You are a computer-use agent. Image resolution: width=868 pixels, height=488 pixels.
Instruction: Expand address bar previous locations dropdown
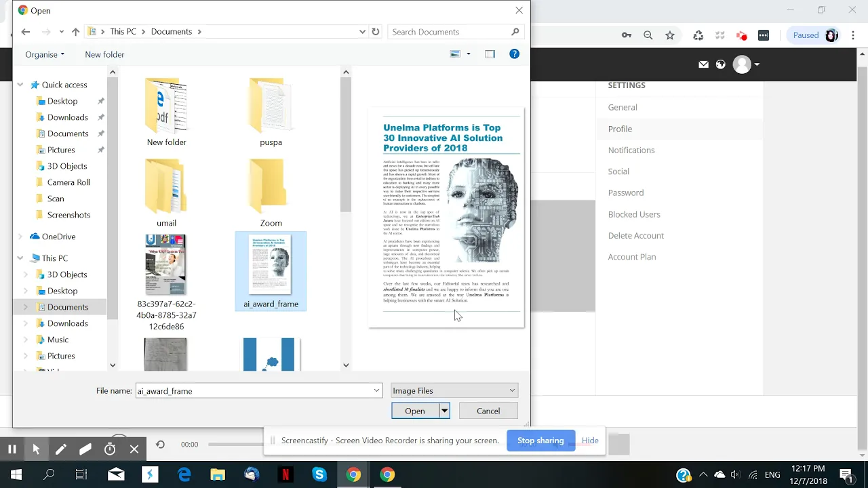click(363, 32)
